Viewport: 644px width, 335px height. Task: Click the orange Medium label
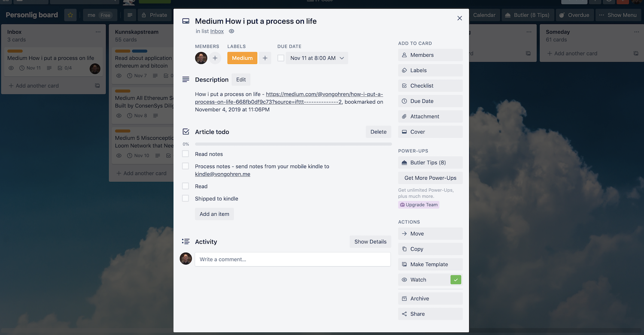coord(242,58)
